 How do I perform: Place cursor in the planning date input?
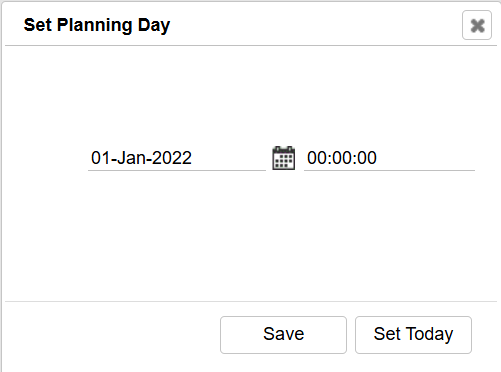tap(177, 158)
